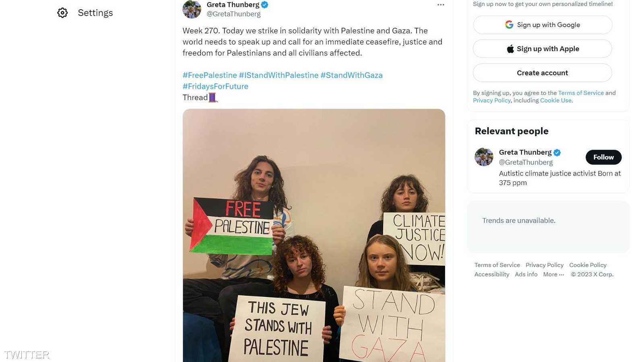Open the #FridaysForFuture hashtag
The image size is (644, 362).
coord(215,86)
